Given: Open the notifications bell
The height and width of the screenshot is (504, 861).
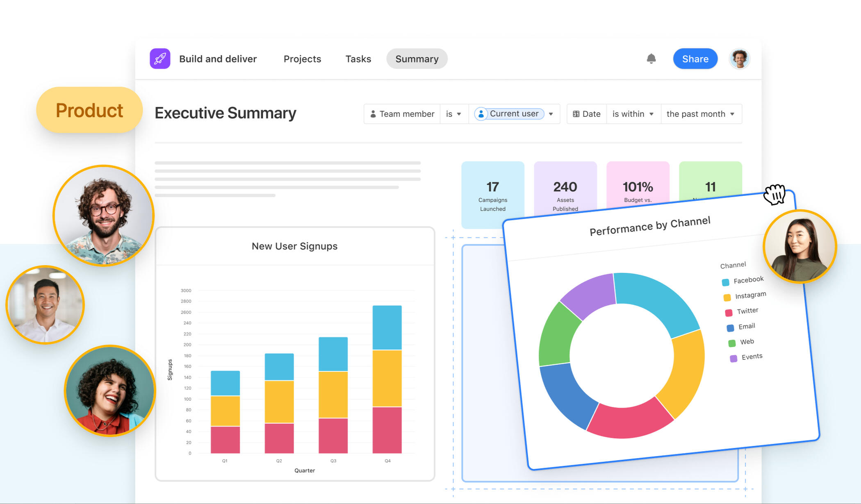Looking at the screenshot, I should point(651,59).
